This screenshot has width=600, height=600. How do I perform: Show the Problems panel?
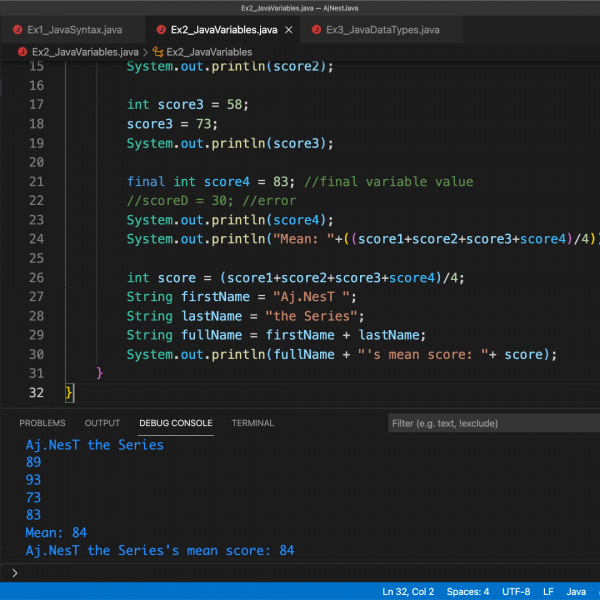(42, 423)
